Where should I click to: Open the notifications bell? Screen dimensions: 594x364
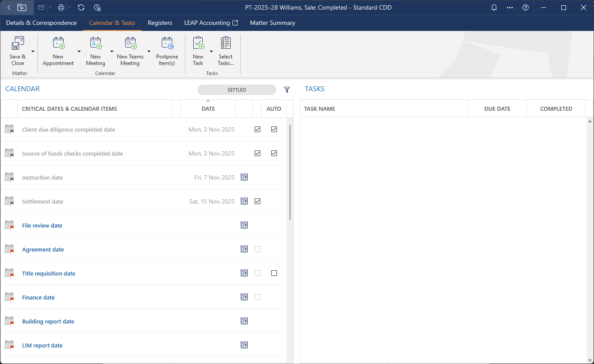494,7
